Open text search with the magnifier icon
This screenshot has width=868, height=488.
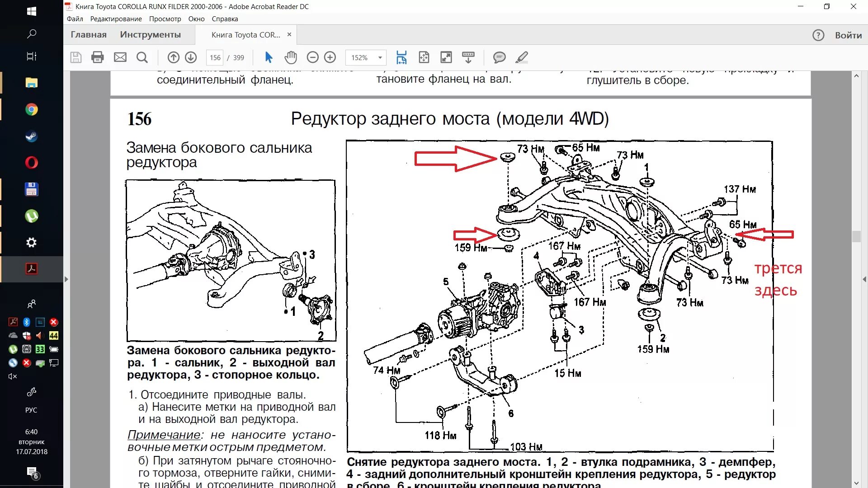[142, 57]
